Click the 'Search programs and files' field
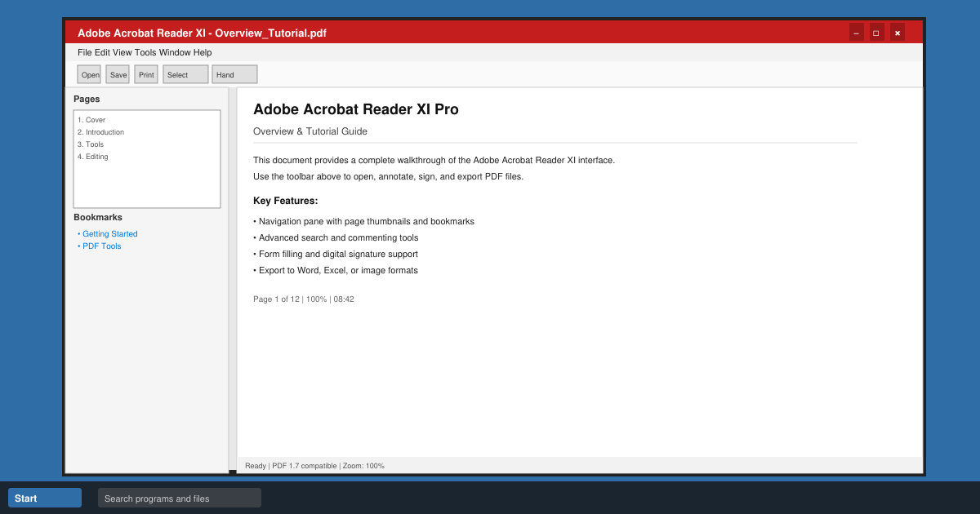Image resolution: width=980 pixels, height=514 pixels. tap(180, 498)
